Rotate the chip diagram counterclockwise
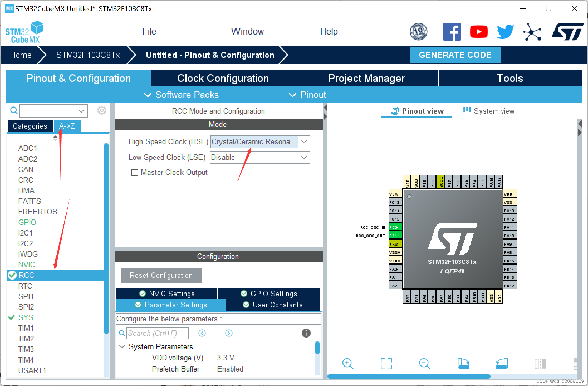The width and height of the screenshot is (588, 386). point(501,364)
